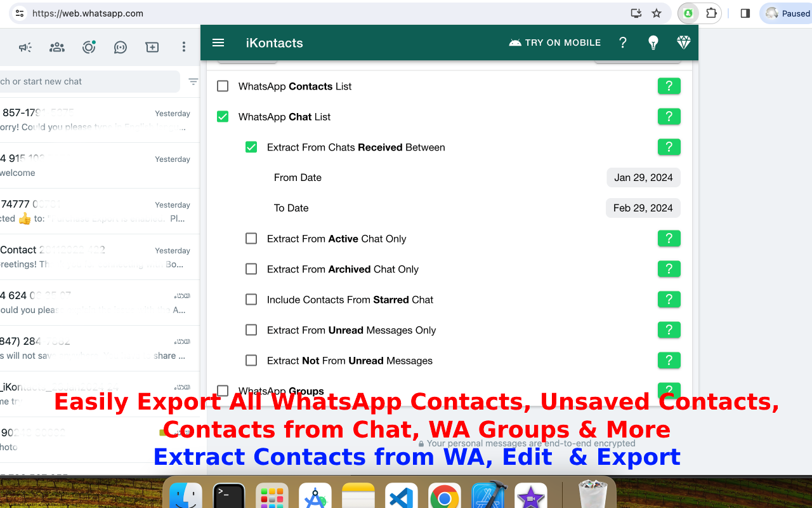
Task: Open the lightbulb tips icon in iKontacts header
Action: click(653, 43)
